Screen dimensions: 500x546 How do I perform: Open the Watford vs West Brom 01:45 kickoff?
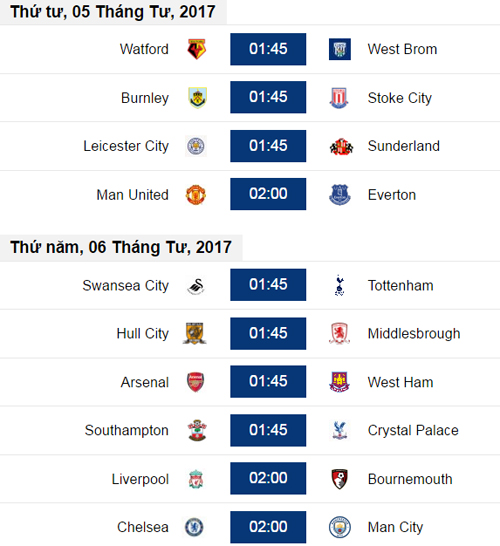coord(268,49)
